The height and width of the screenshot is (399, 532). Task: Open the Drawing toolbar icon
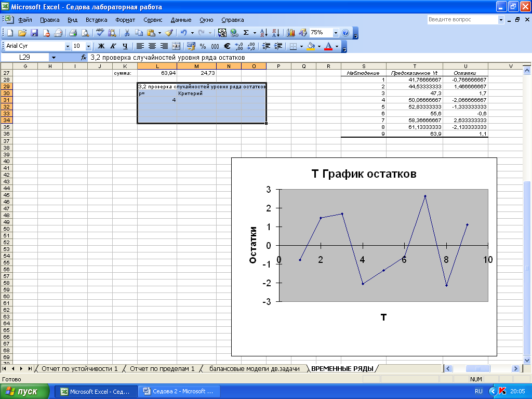303,33
